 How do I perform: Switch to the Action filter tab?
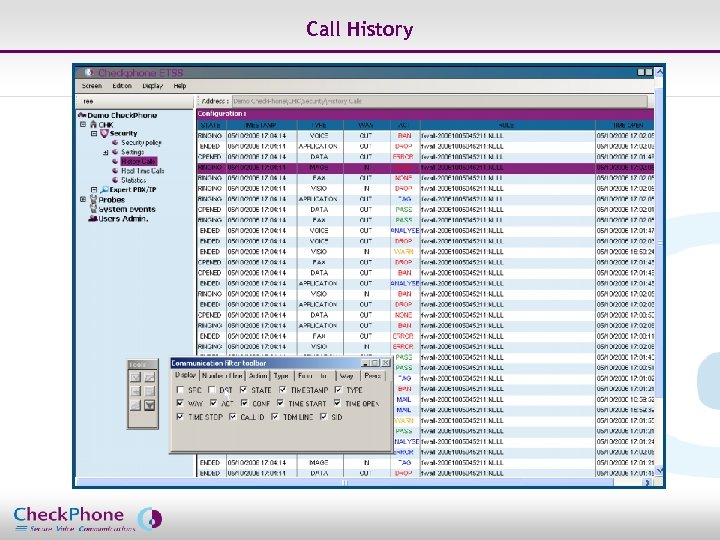(x=258, y=376)
